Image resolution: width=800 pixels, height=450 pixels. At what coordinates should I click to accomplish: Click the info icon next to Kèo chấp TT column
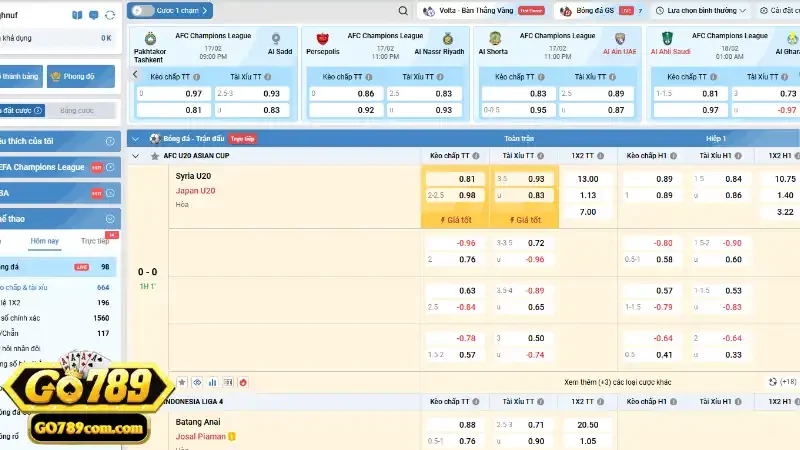476,156
